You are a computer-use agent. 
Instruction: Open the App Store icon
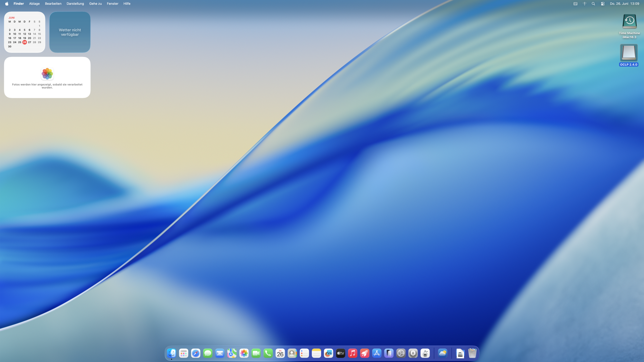(377, 353)
